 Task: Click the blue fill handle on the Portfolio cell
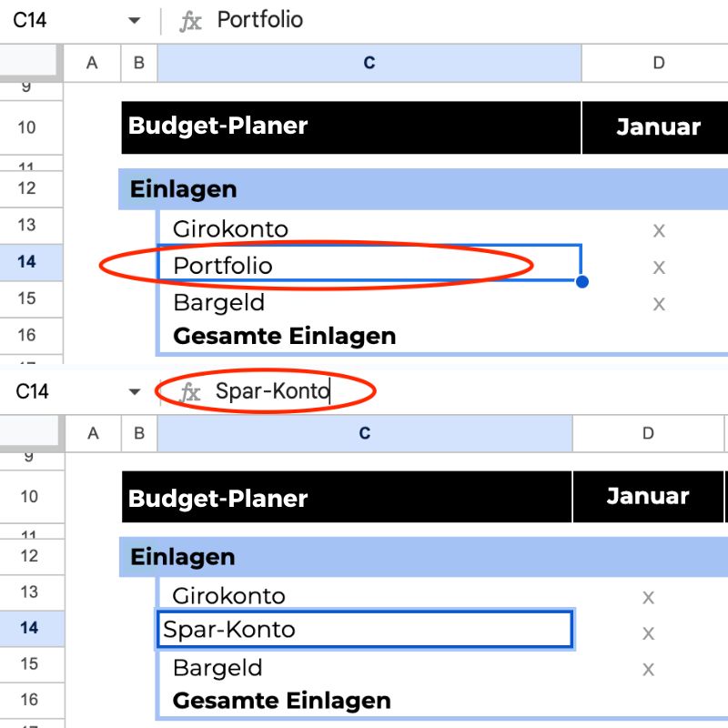pos(582,282)
